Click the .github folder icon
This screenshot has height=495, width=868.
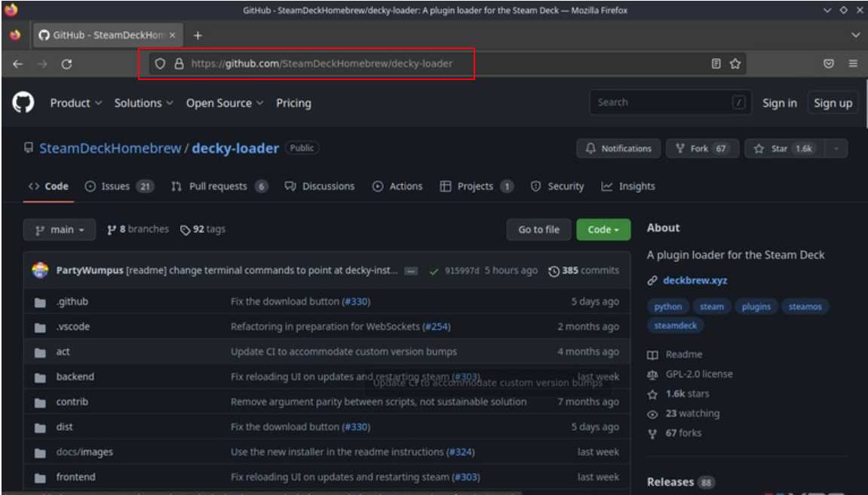tap(40, 303)
